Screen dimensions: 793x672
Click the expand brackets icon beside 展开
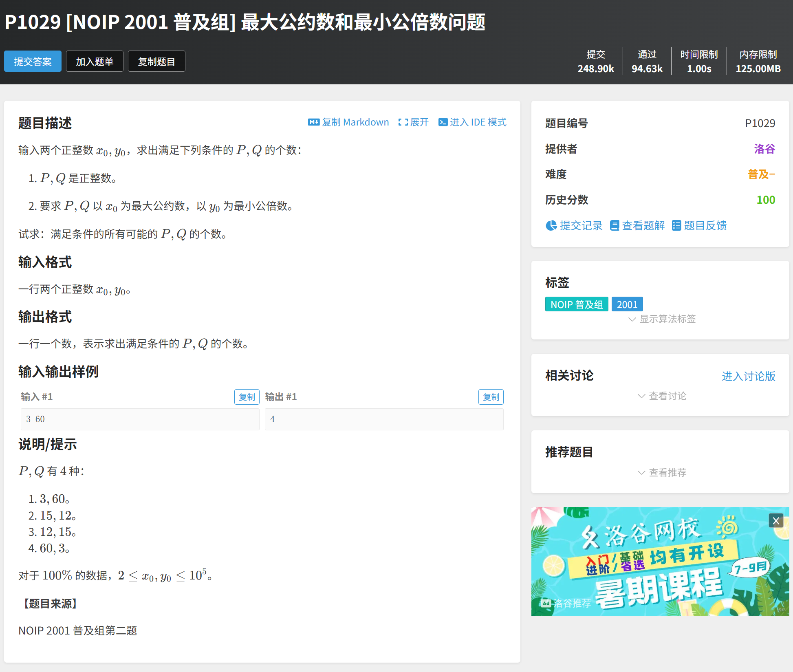pyautogui.click(x=403, y=122)
